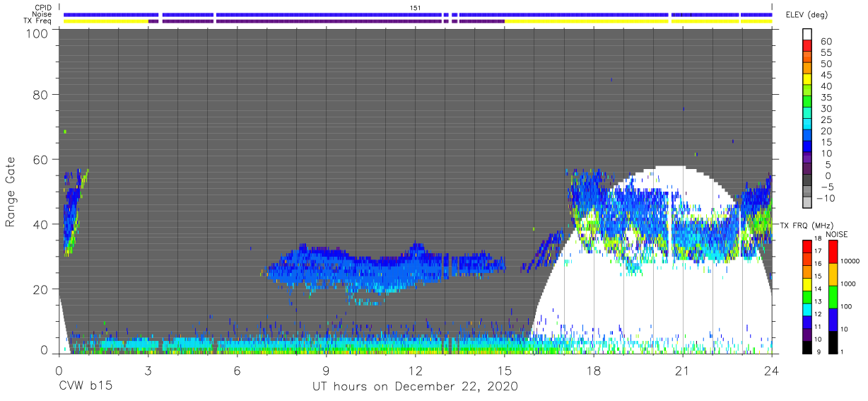
Task: Click the TX frequency legend value 9
Action: click(818, 351)
